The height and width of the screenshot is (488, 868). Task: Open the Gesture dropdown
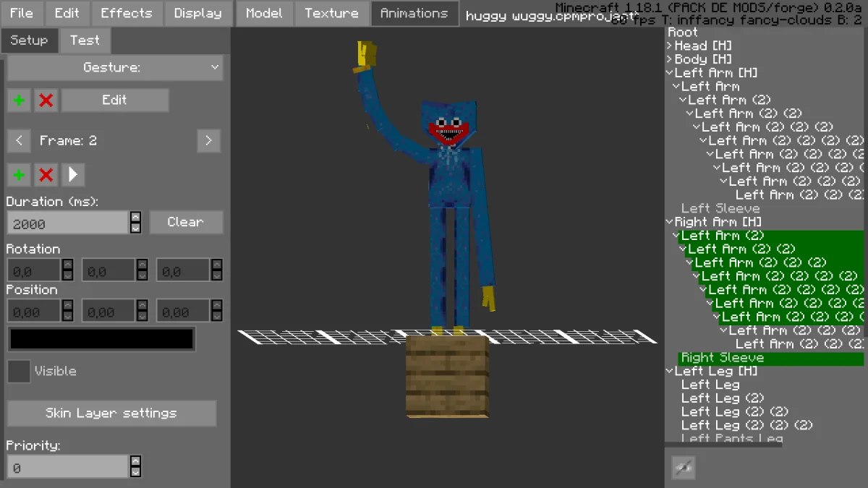[x=115, y=67]
